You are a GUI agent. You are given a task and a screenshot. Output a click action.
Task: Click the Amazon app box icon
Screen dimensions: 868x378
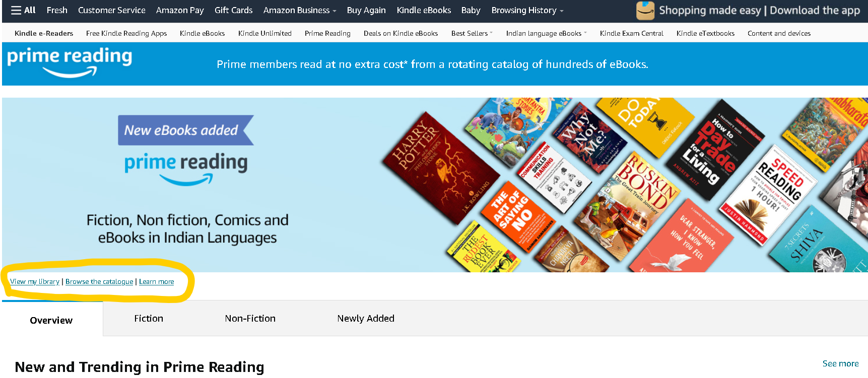coord(645,11)
